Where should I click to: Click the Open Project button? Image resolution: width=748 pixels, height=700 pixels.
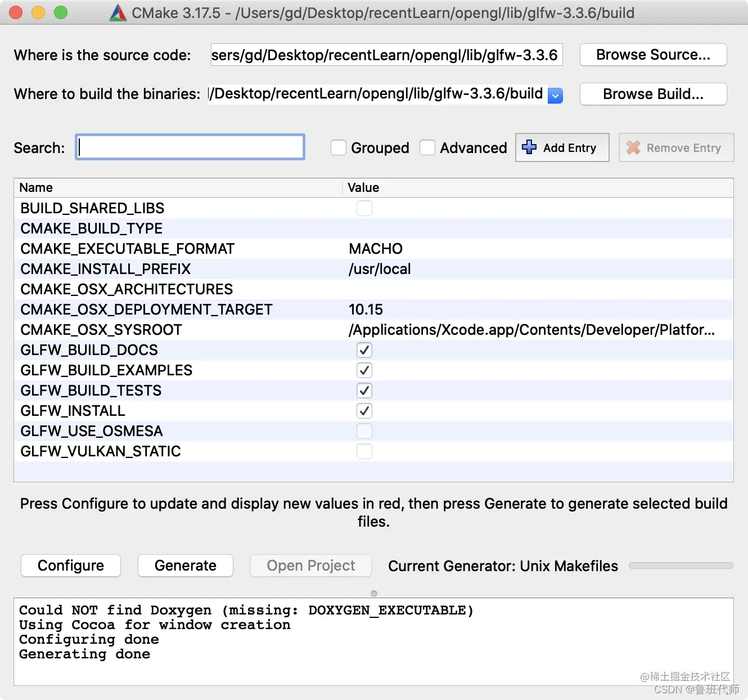pos(311,566)
